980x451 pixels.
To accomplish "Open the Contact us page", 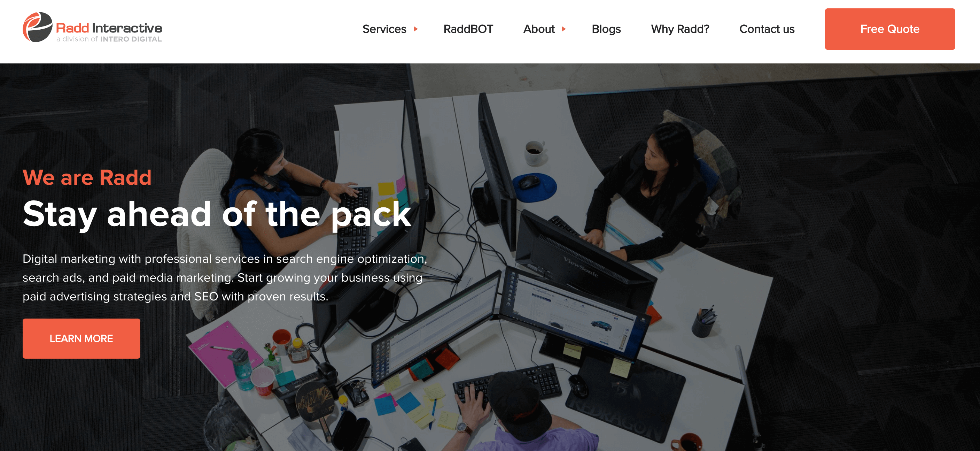I will (x=767, y=29).
